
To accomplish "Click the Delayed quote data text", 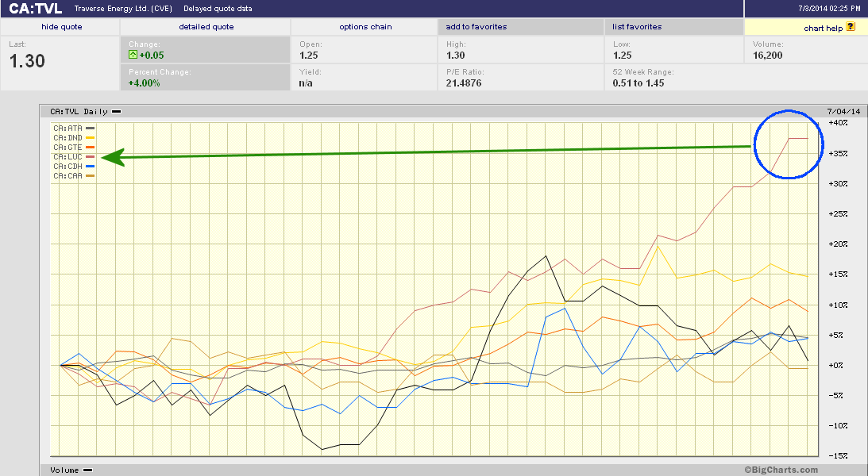I will tap(218, 8).
